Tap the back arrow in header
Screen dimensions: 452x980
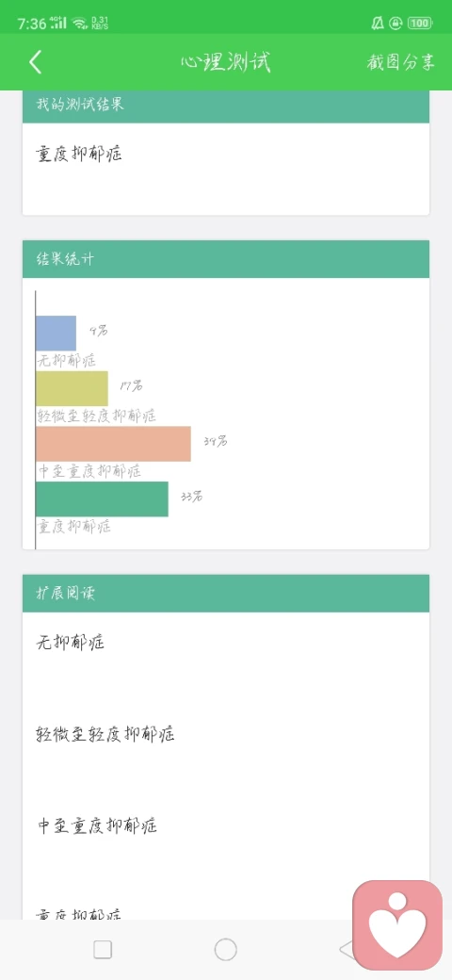click(x=36, y=62)
